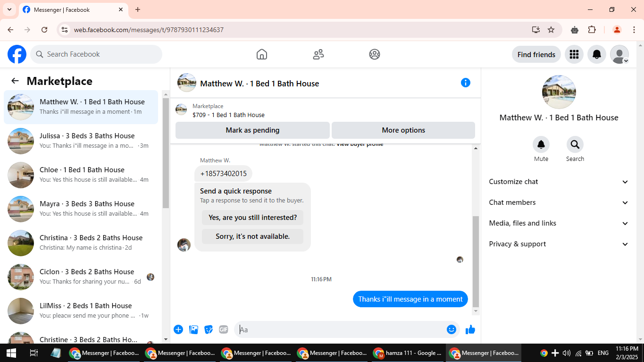Open the Friends icon in top navigation
This screenshot has width=644, height=362.
pyautogui.click(x=318, y=54)
